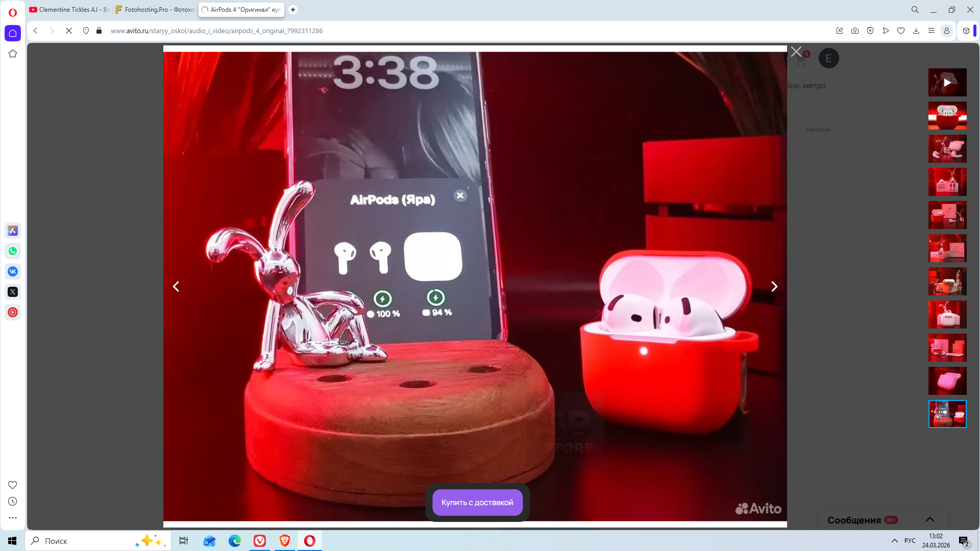Image resolution: width=980 pixels, height=551 pixels.
Task: Show hidden system tray icons
Action: pos(894,541)
